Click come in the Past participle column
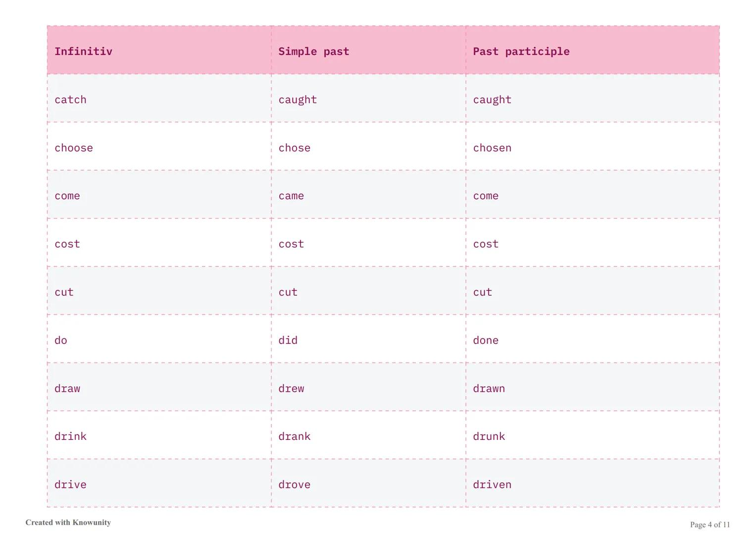756x535 pixels. 485,196
